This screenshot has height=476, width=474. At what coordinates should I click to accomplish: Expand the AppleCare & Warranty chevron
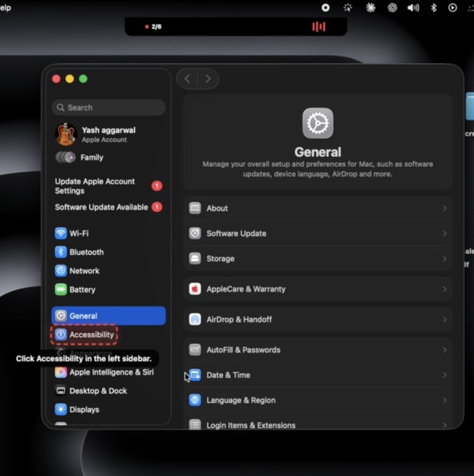point(445,289)
